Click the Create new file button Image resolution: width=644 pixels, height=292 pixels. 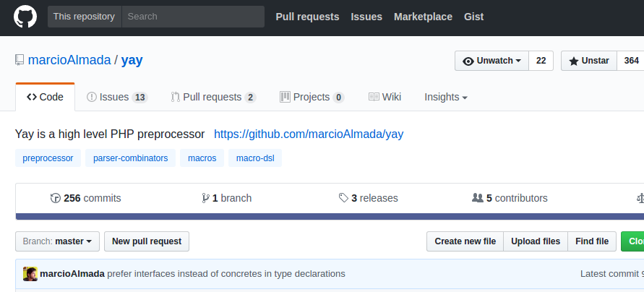(x=465, y=241)
